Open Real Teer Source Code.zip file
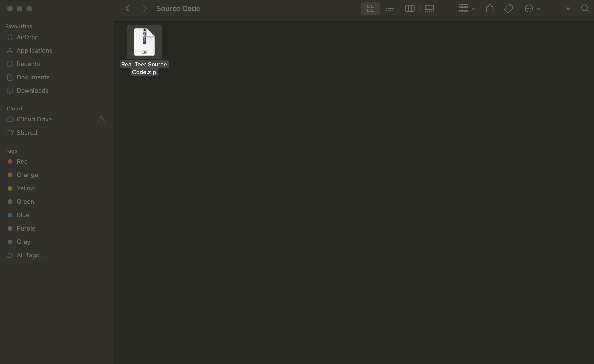594x364 pixels. pyautogui.click(x=144, y=42)
